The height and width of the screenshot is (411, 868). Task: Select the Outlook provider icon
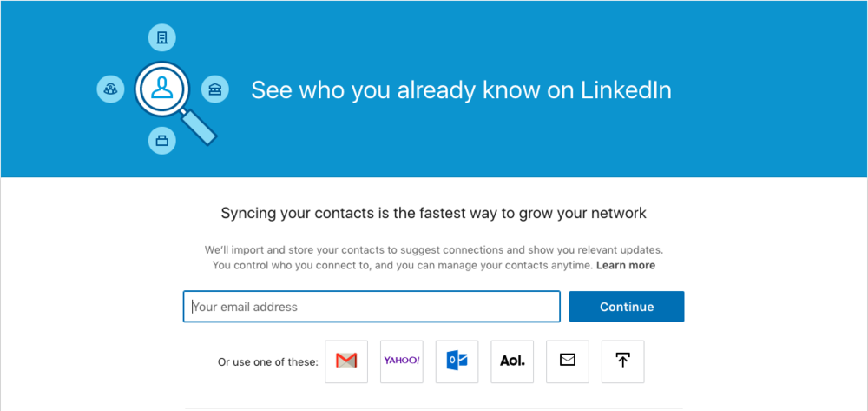457,361
